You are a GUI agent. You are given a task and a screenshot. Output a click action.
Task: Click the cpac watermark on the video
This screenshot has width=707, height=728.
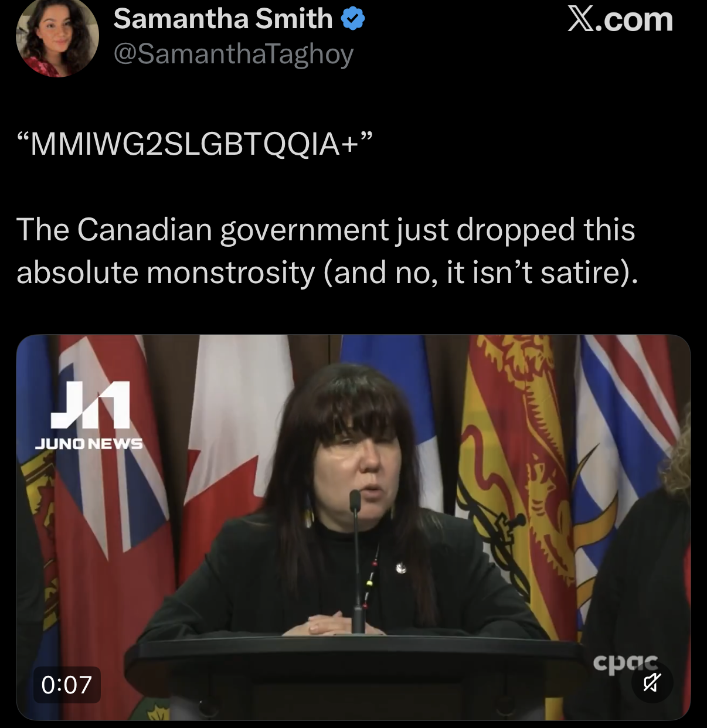[x=625, y=664]
